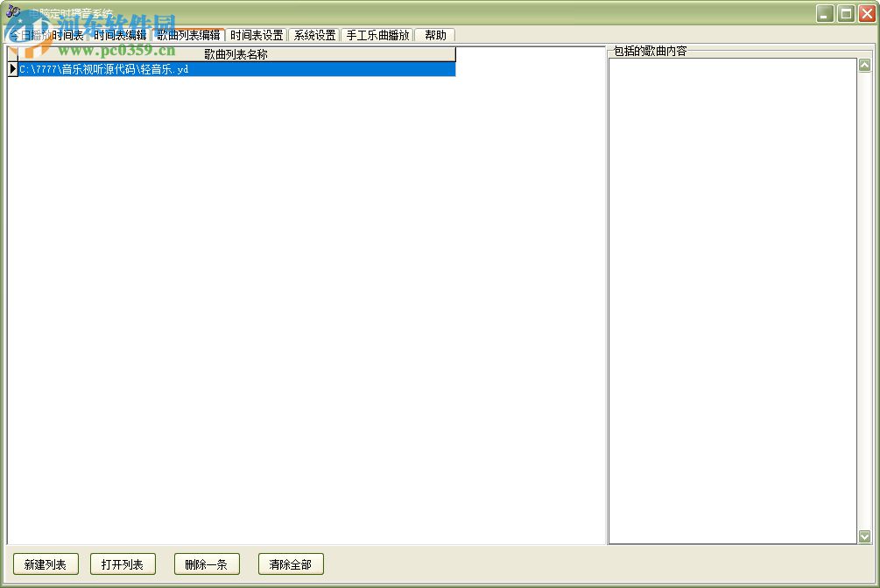The width and height of the screenshot is (880, 588).
Task: Select the 轻音乐.yd list row
Action: click(236, 70)
